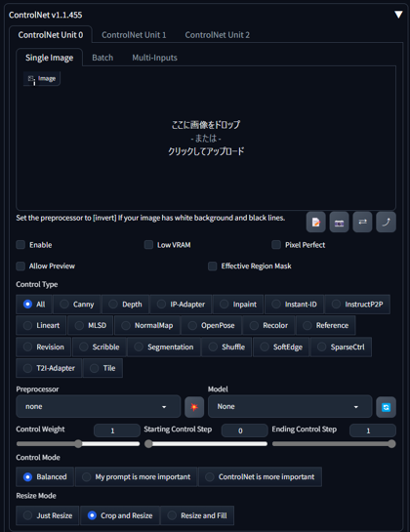Select the Depth control type
Screen dimensions: 410x532
tap(125, 305)
